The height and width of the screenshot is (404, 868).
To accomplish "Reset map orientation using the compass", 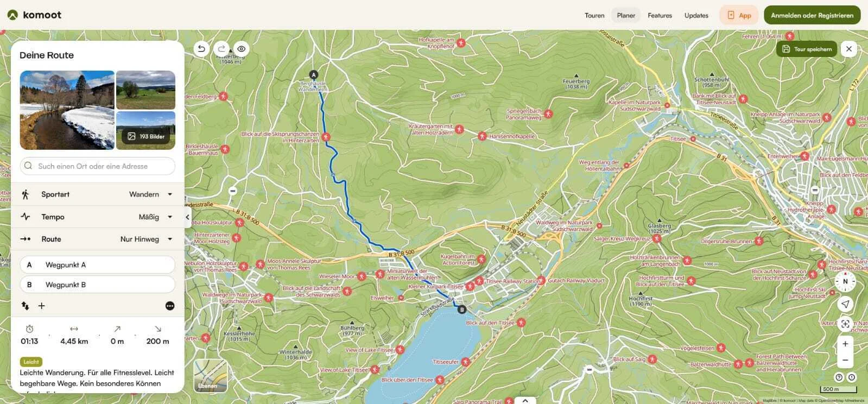I will 845,281.
